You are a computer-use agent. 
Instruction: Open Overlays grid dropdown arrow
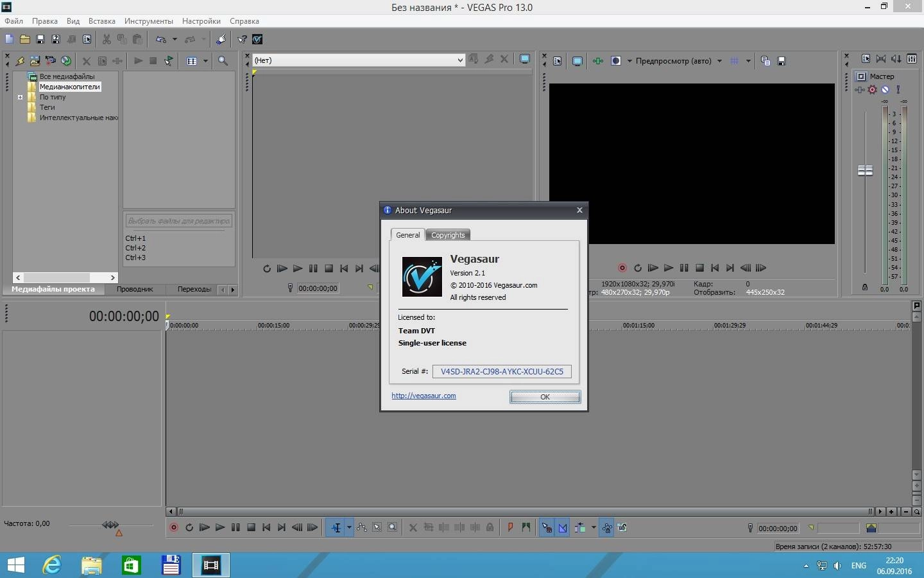click(748, 61)
